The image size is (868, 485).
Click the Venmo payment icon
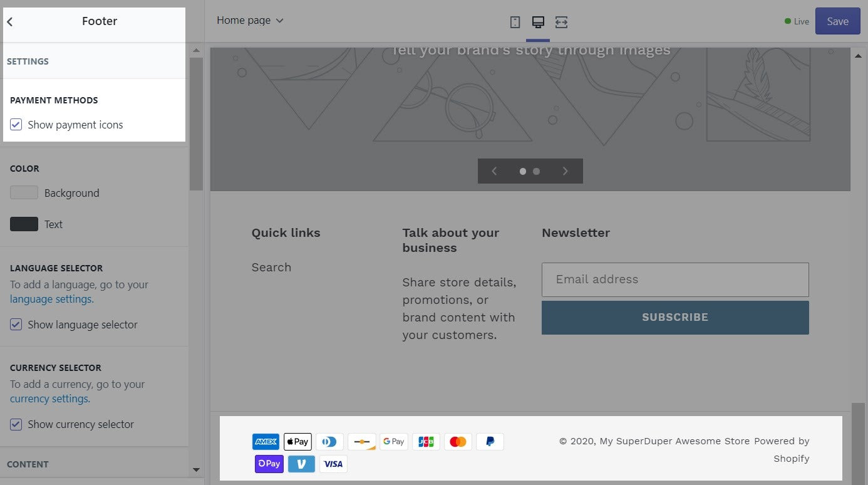[301, 464]
